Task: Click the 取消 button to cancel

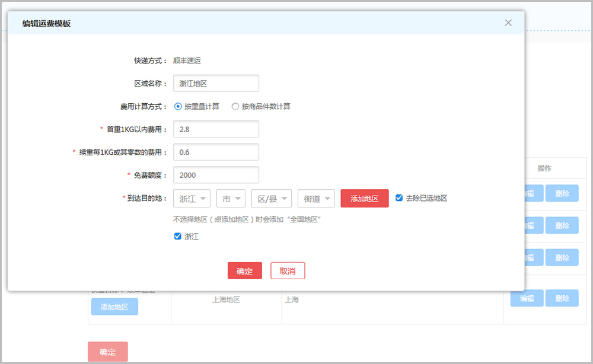Action: (x=288, y=271)
